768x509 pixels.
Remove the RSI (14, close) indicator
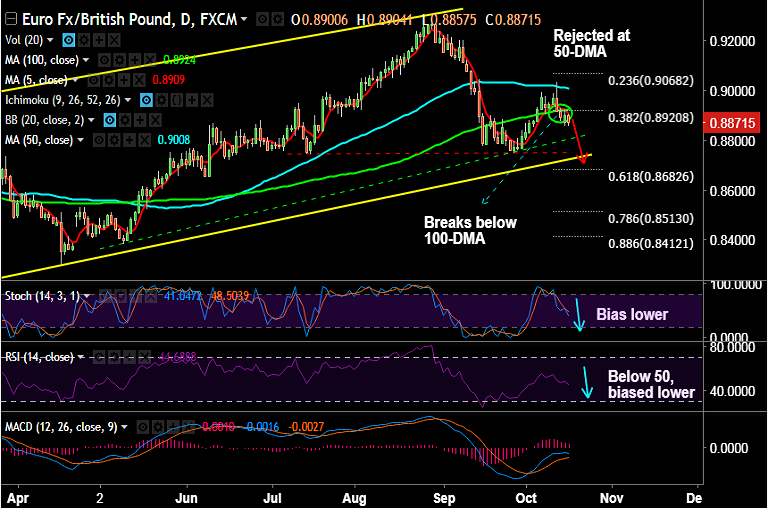coord(144,357)
